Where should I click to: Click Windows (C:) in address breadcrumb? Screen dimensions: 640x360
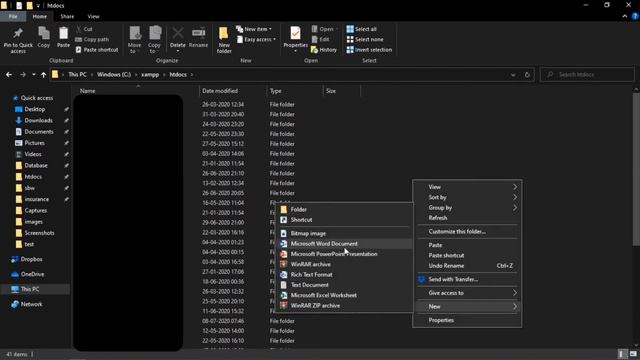(114, 75)
